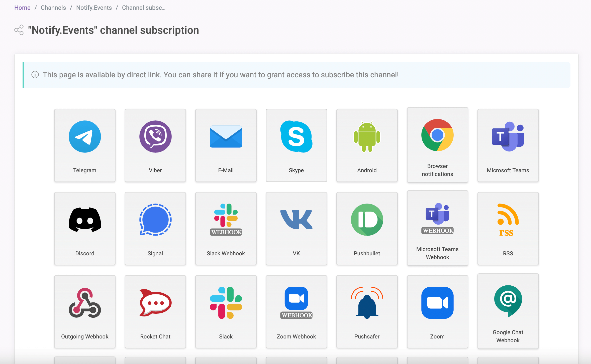Click the 'Outgoing Webhook' caption
Viewport: 591px width, 364px height.
[85, 336]
